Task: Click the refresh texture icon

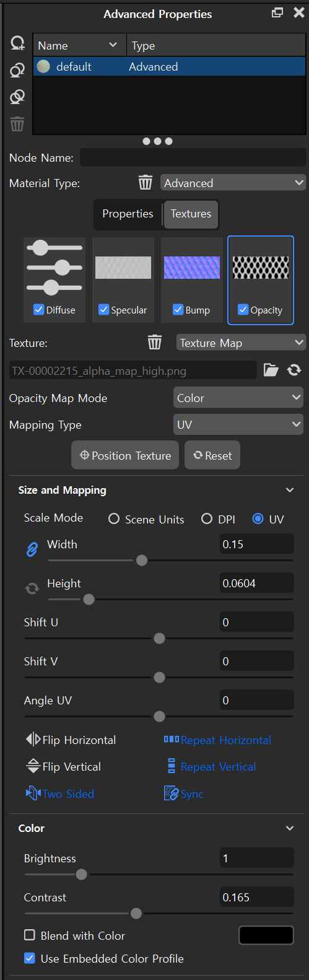Action: click(x=294, y=370)
